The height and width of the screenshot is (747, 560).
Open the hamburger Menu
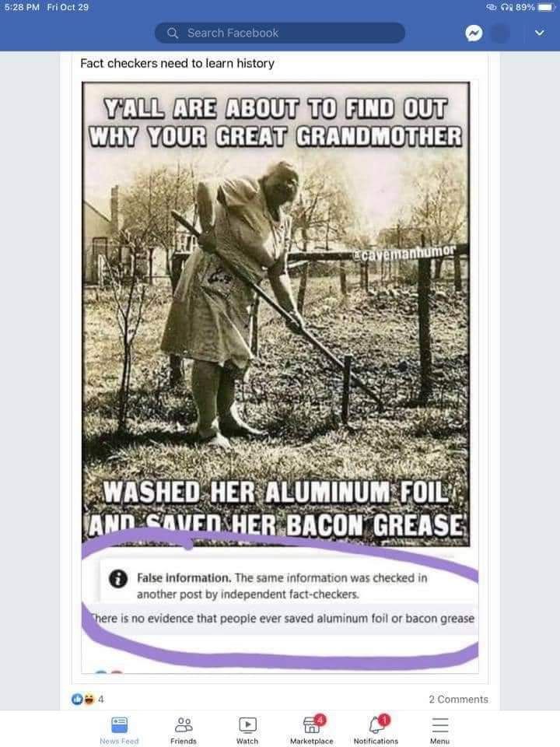(439, 731)
